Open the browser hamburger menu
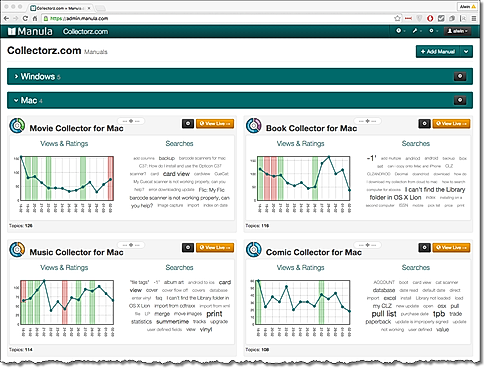 point(474,18)
